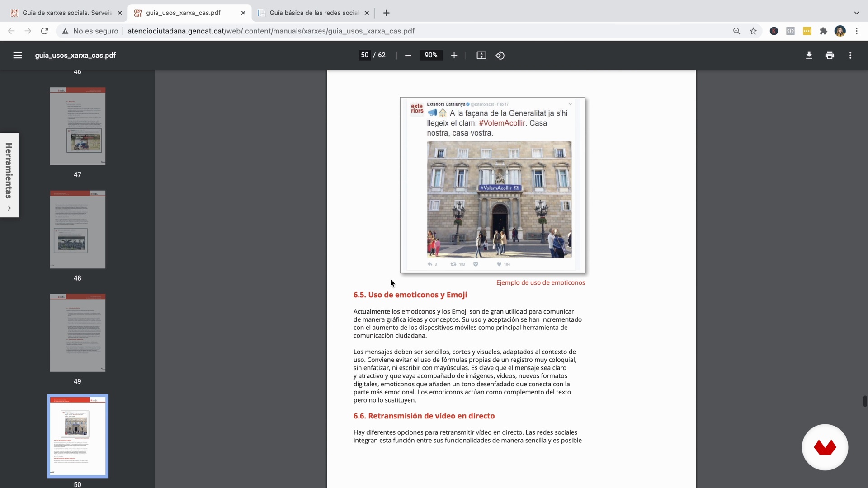Click the #VolemAcollir hashtag in tweet

(502, 123)
